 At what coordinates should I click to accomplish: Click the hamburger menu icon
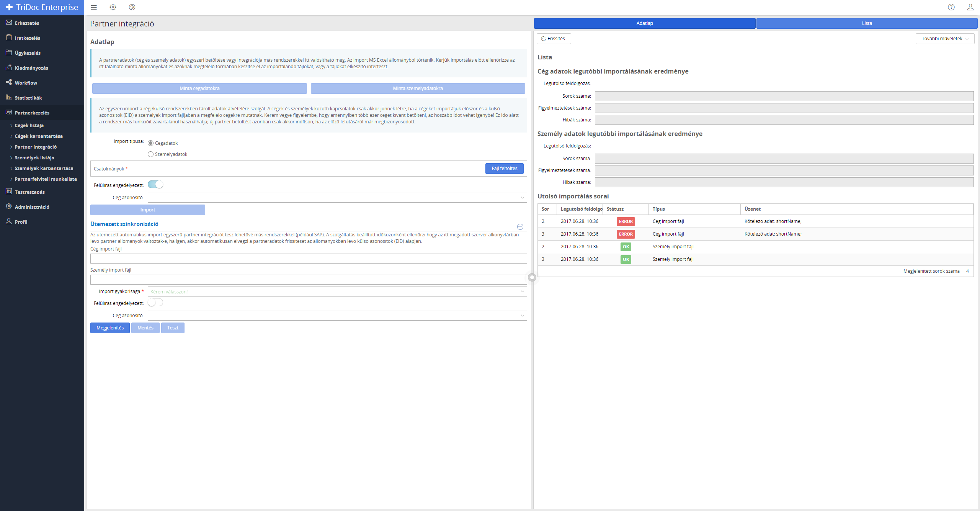[94, 7]
